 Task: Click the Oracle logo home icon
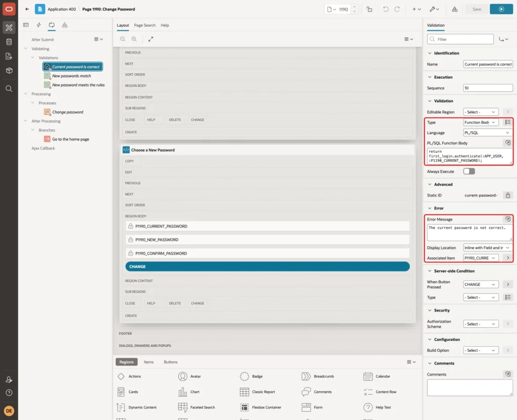pyautogui.click(x=9, y=9)
